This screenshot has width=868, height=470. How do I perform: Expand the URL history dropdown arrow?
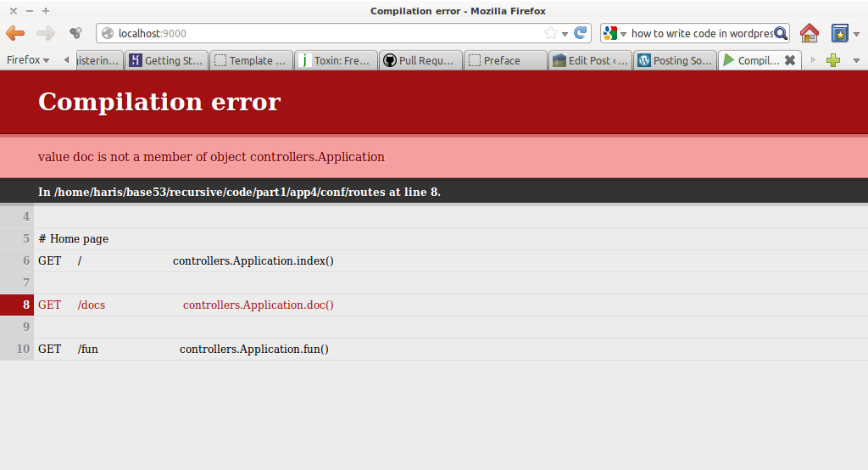[x=565, y=33]
